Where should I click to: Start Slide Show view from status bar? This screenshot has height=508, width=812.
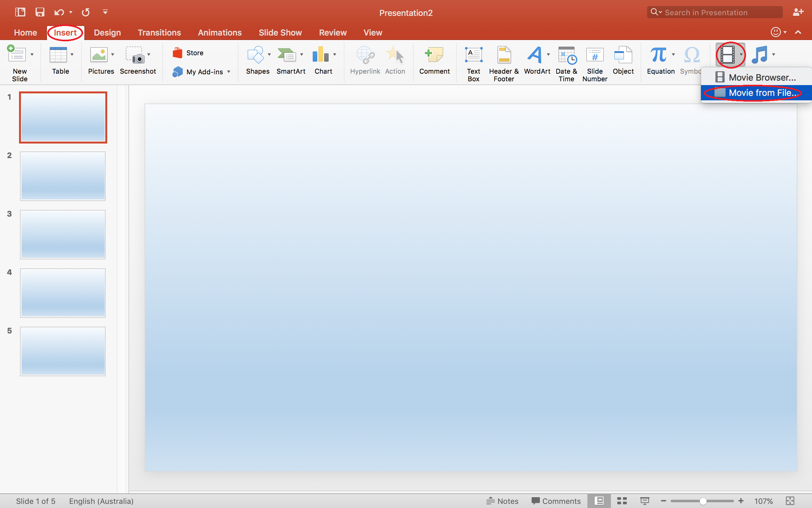point(645,501)
